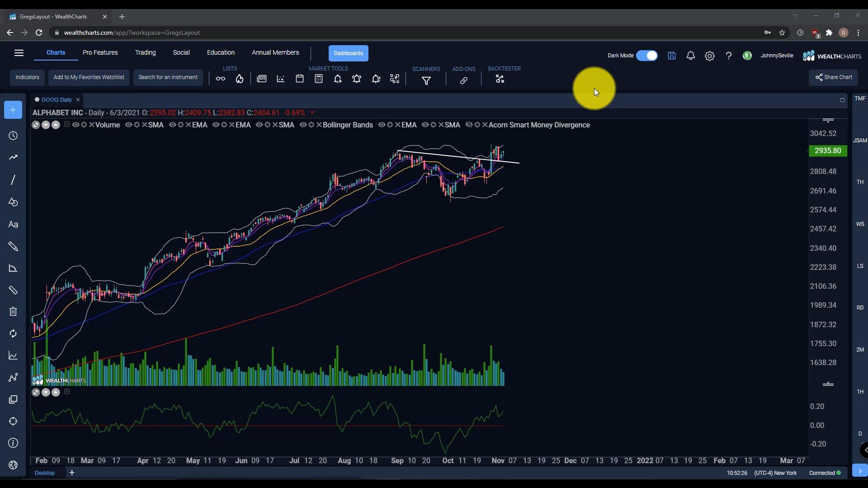The height and width of the screenshot is (488, 868).
Task: Click the add alert bell icon
Action: [338, 79]
